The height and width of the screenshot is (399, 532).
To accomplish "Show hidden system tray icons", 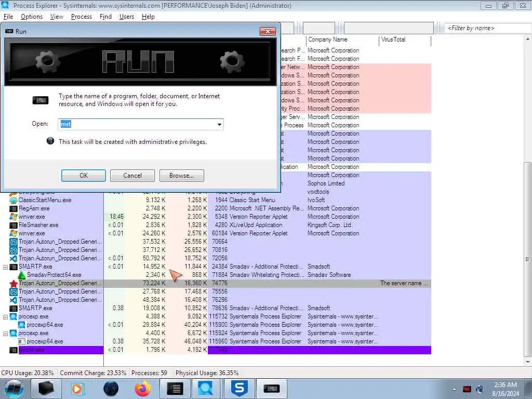I will [x=454, y=389].
